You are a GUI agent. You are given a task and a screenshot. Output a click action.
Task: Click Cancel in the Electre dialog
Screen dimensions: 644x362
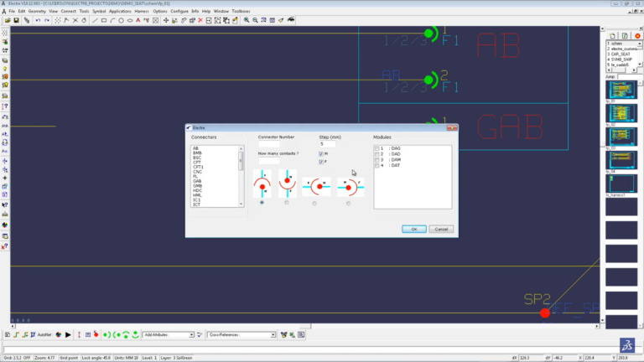point(441,229)
